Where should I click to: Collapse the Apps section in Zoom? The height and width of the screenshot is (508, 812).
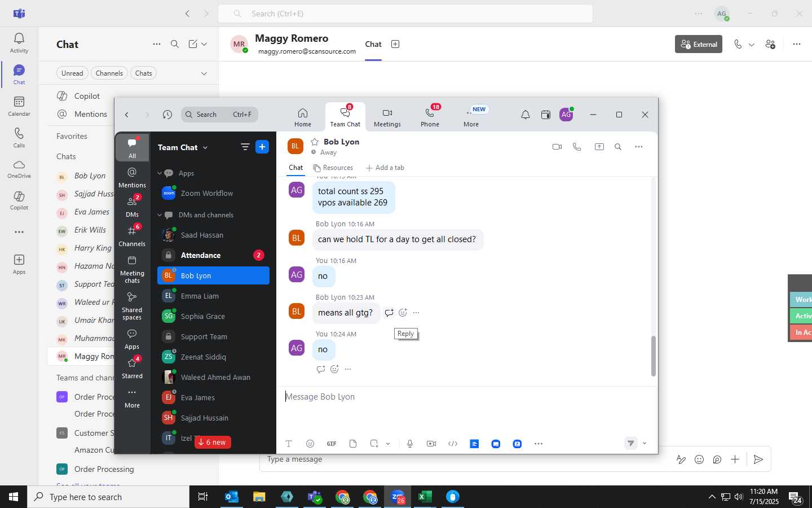tap(160, 173)
